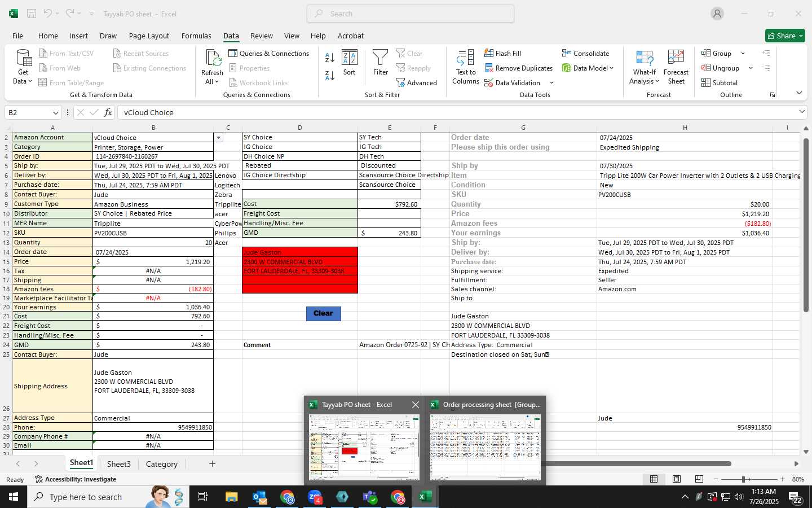Open Existing Connections
Image resolution: width=812 pixels, height=508 pixels.
(149, 68)
